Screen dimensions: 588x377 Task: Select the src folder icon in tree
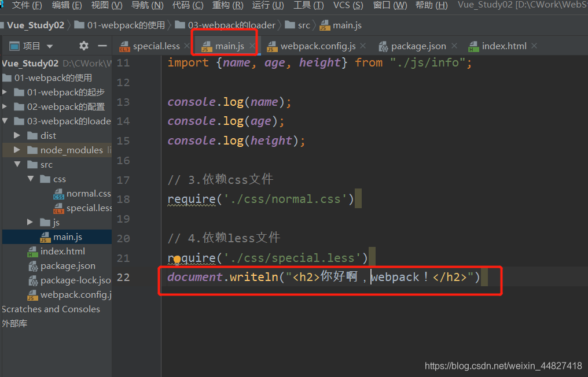[32, 165]
